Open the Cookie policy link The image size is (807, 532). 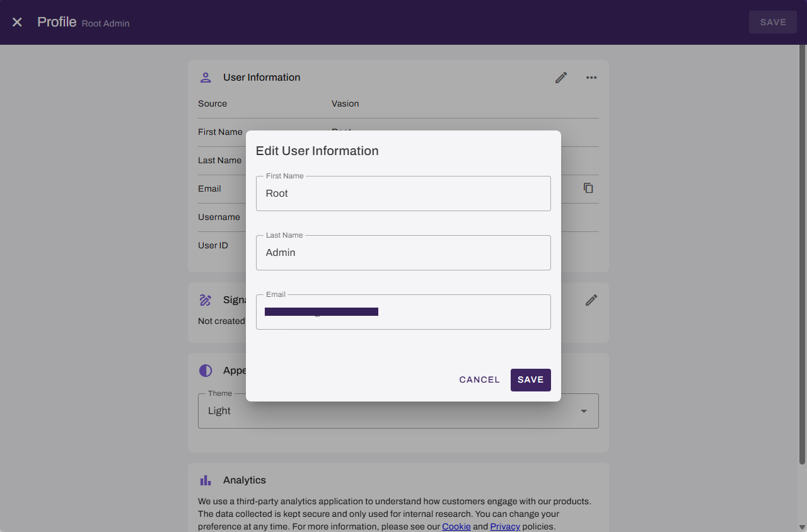[x=456, y=526]
